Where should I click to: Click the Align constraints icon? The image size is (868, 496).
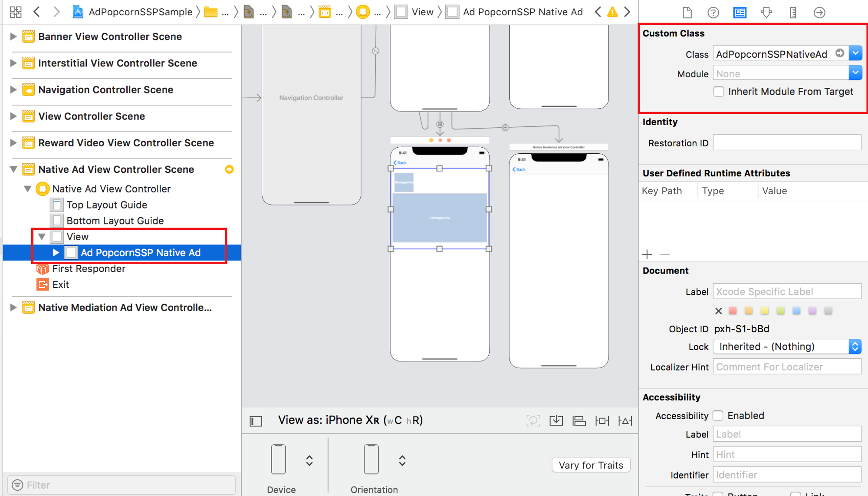[579, 420]
